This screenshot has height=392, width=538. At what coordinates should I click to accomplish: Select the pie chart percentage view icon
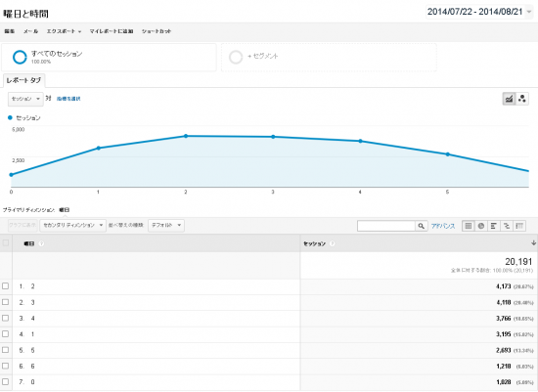(x=481, y=226)
